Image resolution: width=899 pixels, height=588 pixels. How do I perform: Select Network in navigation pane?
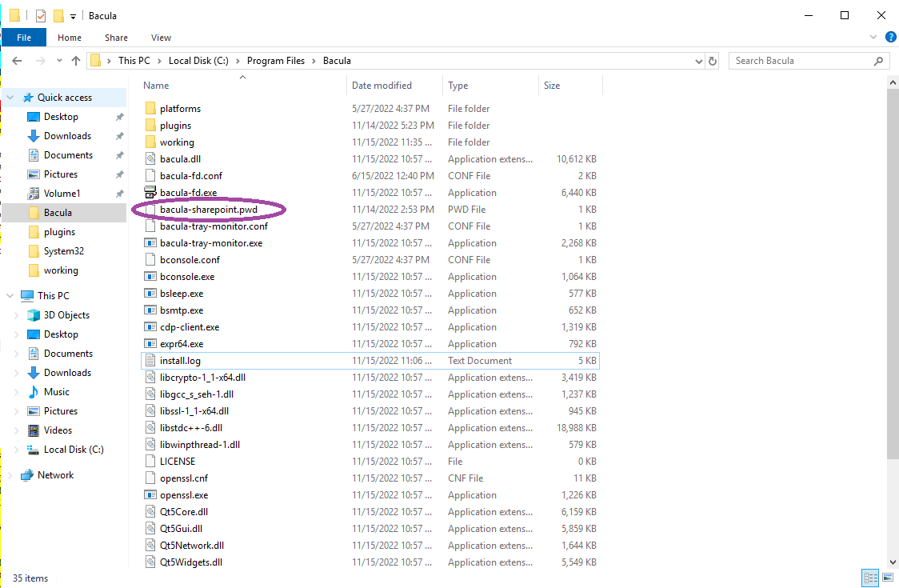(x=55, y=475)
